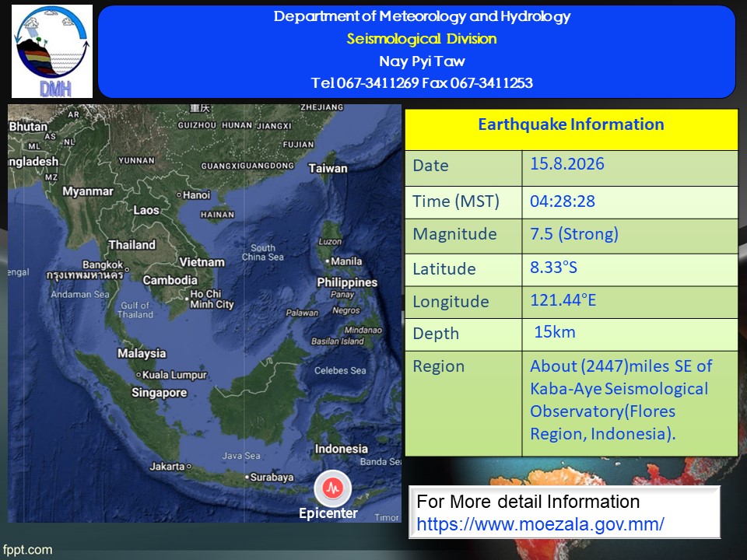Click the Surabaya city label on the map
The image size is (747, 560).
click(272, 477)
